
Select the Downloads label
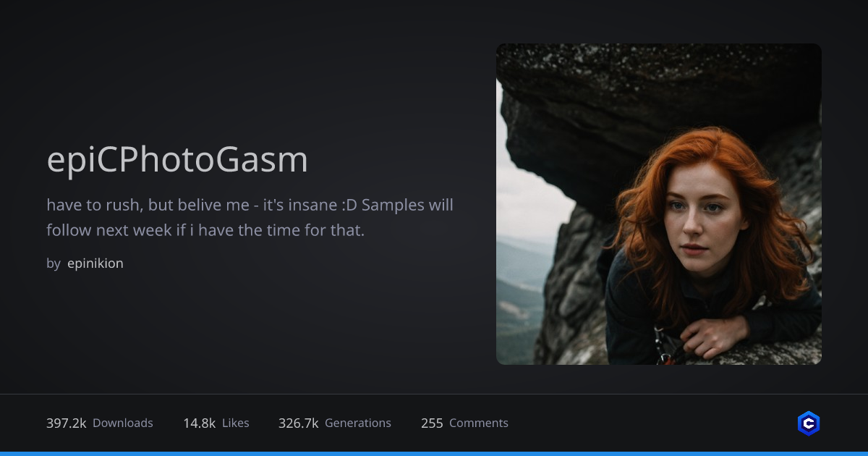click(x=123, y=423)
